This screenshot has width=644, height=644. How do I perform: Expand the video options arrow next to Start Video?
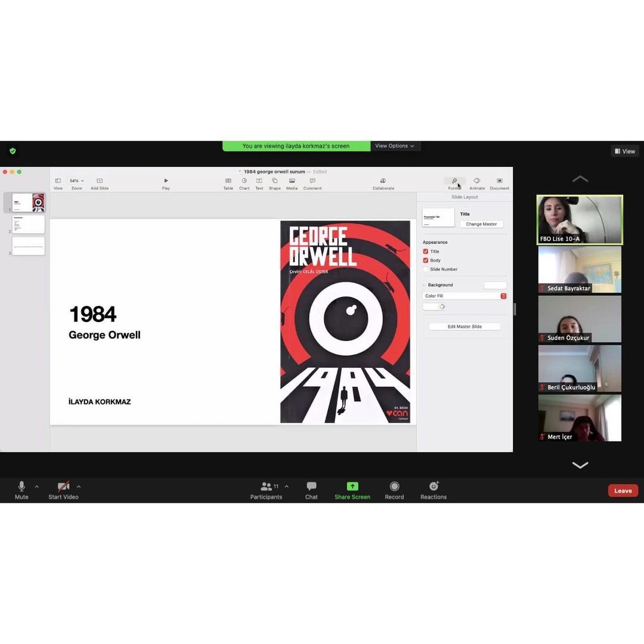tap(79, 487)
